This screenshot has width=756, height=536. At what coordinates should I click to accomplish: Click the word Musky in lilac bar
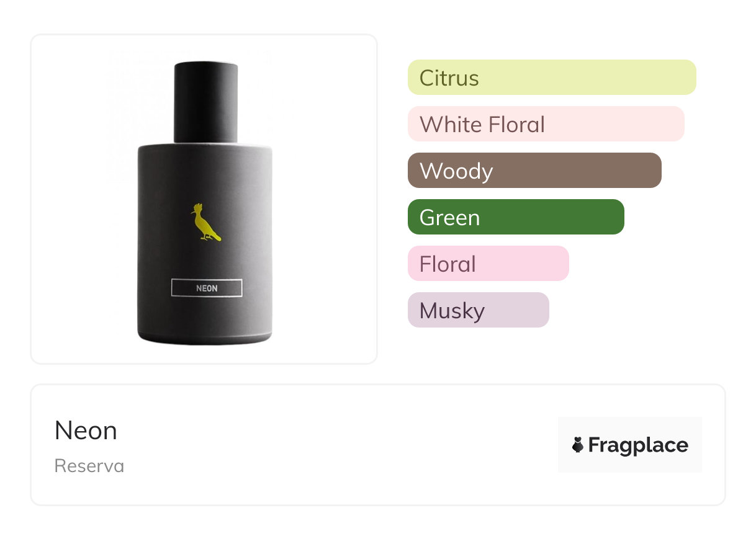pos(452,311)
